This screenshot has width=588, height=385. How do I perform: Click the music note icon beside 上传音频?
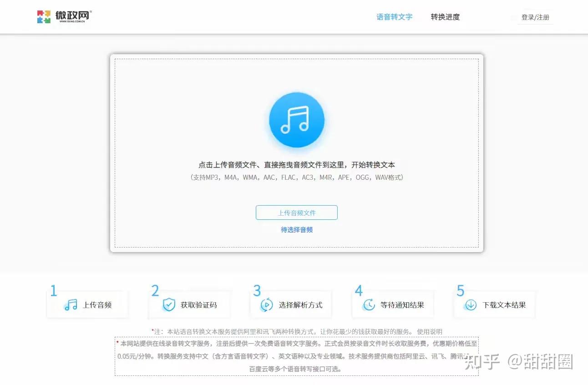(71, 305)
